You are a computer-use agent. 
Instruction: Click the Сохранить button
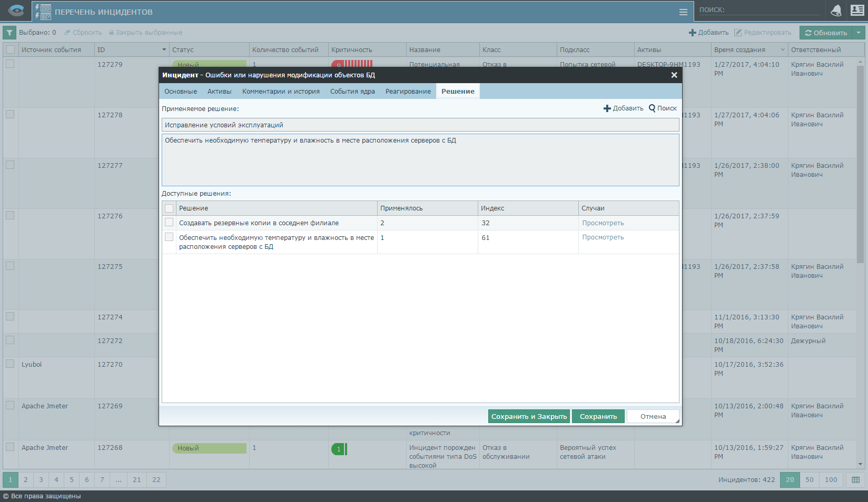[598, 416]
